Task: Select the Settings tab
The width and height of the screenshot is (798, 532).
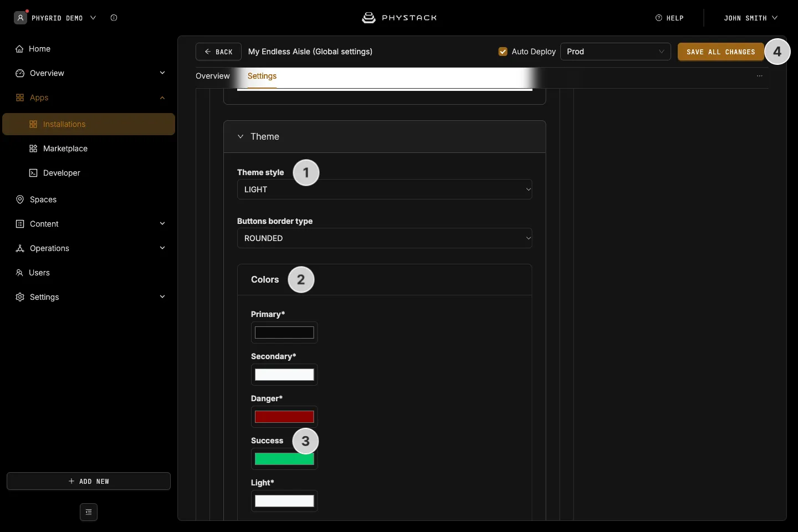Action: click(x=262, y=76)
